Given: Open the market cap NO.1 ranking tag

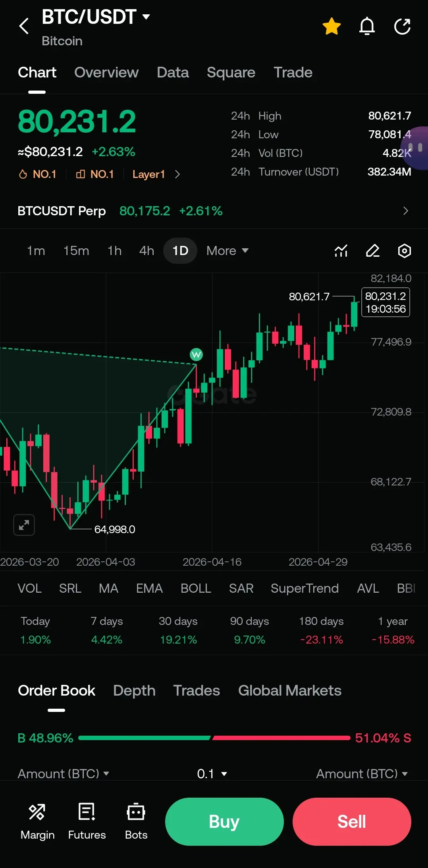Looking at the screenshot, I should click(x=95, y=174).
